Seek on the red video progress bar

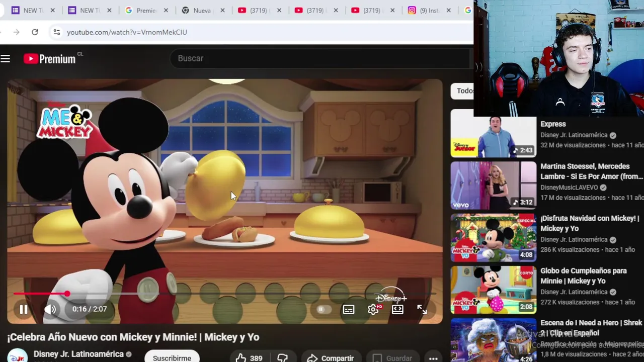click(225, 294)
